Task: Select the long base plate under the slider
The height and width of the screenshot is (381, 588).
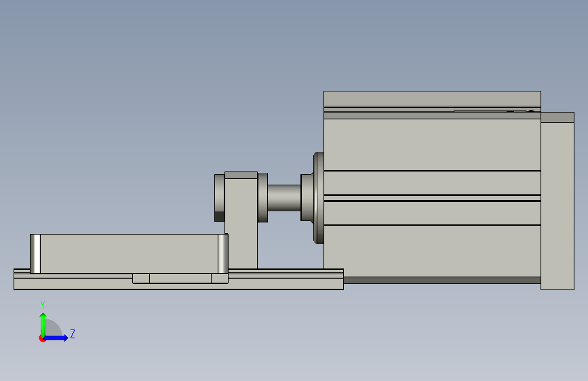Action: (x=178, y=279)
